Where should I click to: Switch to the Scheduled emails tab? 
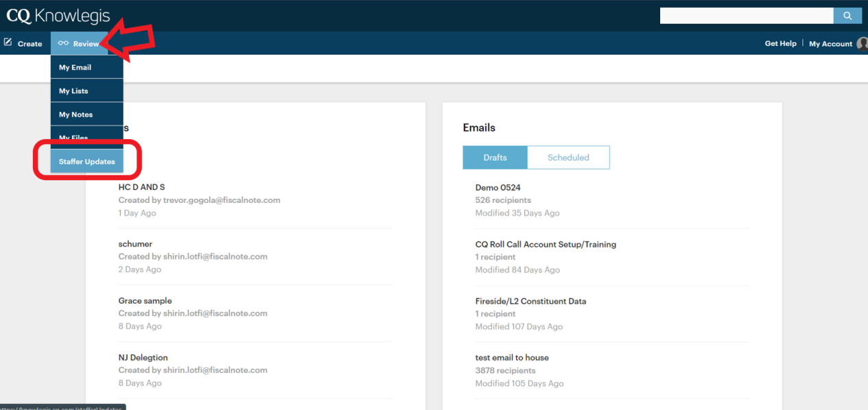coord(568,158)
